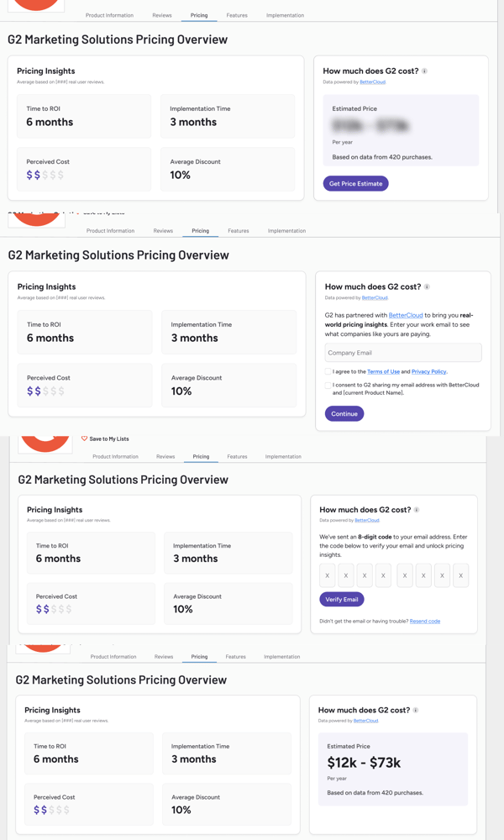
Task: Check the Terms of Use agreement checkbox
Action: click(328, 371)
